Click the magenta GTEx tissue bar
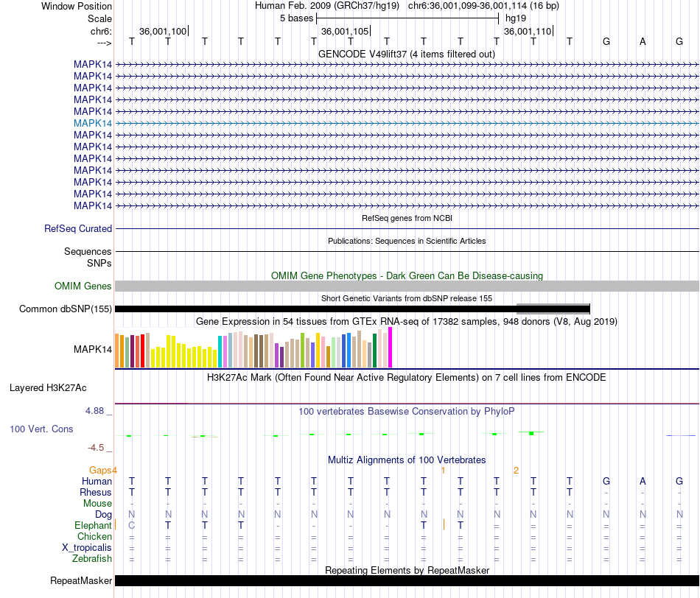The width and height of the screenshot is (700, 598). coord(391,348)
